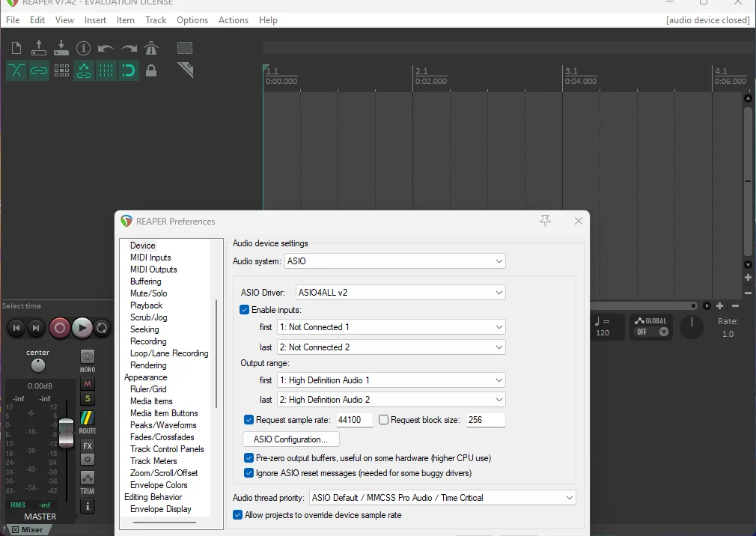This screenshot has width=756, height=536.
Task: Open the Audio thread priority dropdown
Action: 442,498
